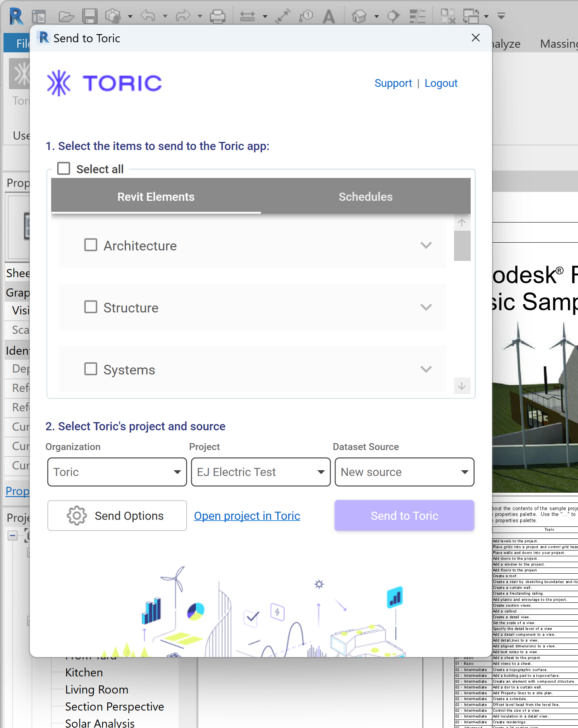The height and width of the screenshot is (728, 578).
Task: Click the Toric ribbon button icon behind dialog
Action: pos(20,74)
